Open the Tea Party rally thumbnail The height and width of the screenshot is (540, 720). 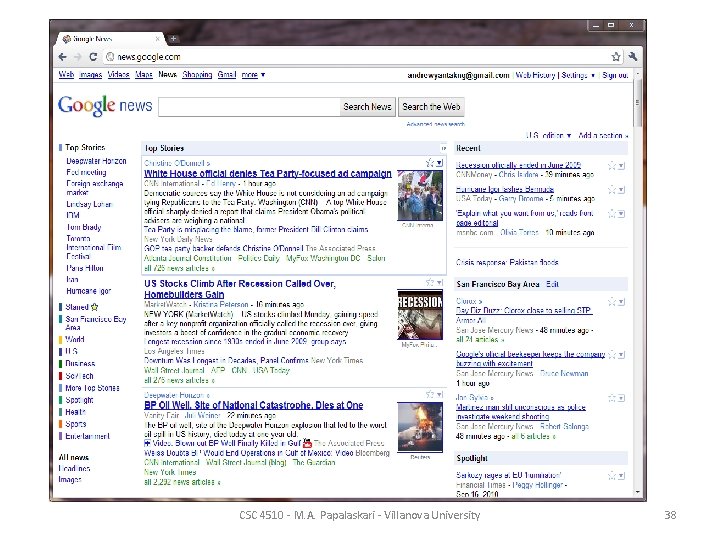point(420,196)
